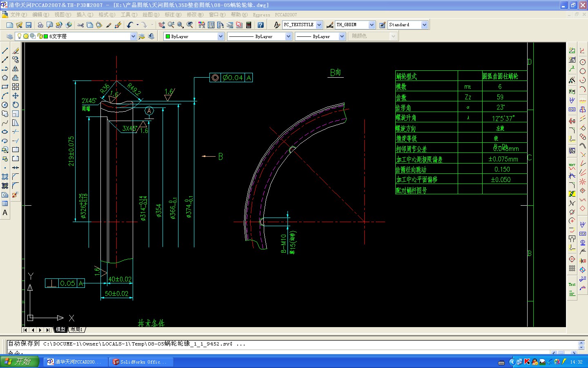Open the 窗口(W) menu
Image resolution: width=588 pixels, height=368 pixels.
(x=217, y=15)
